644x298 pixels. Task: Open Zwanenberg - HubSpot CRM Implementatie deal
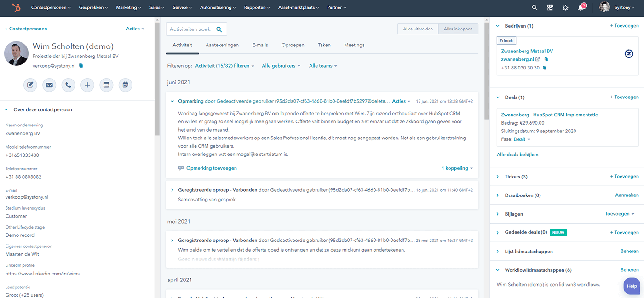[x=549, y=115]
